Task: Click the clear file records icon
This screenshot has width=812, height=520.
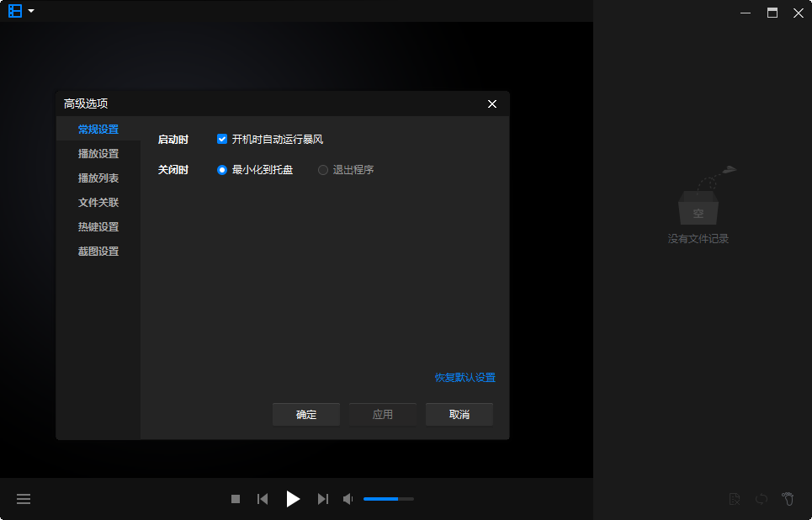Action: point(735,499)
